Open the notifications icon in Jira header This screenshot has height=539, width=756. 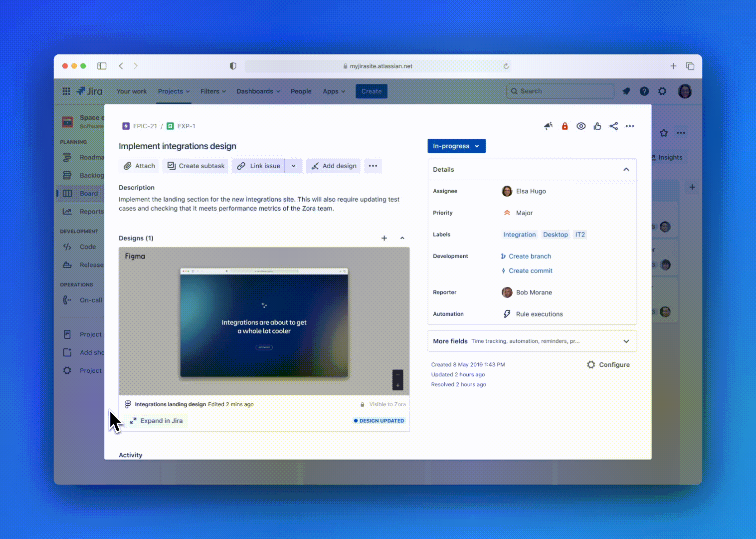click(x=626, y=91)
